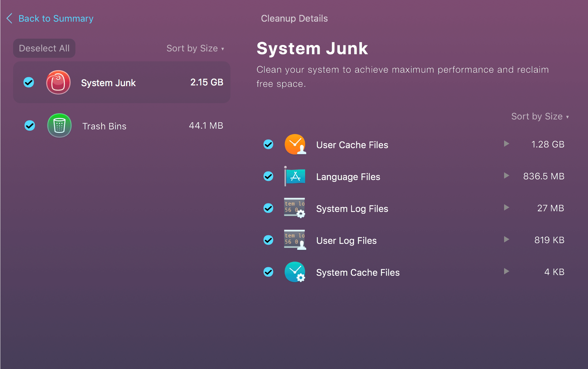Click the System Junk main heading

click(x=312, y=48)
